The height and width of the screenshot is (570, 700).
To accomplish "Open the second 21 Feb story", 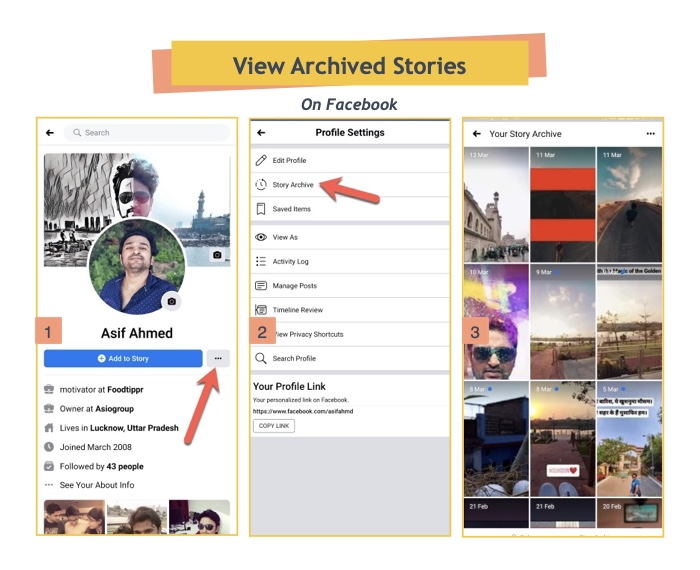I will pyautogui.click(x=562, y=513).
